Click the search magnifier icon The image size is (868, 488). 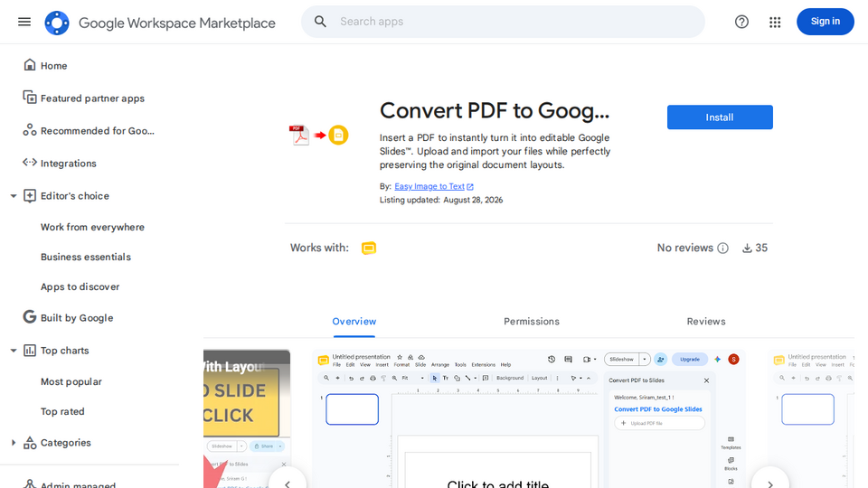320,22
